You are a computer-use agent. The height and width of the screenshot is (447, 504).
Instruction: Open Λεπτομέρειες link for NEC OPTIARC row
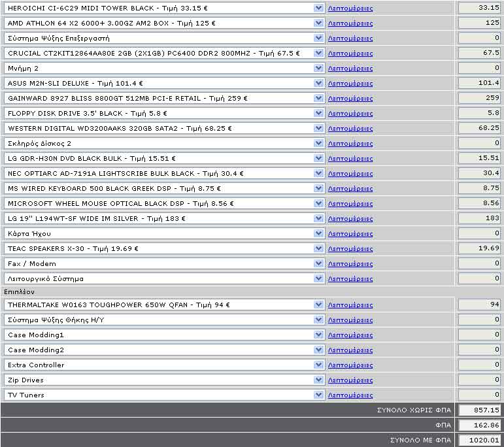[x=350, y=174]
